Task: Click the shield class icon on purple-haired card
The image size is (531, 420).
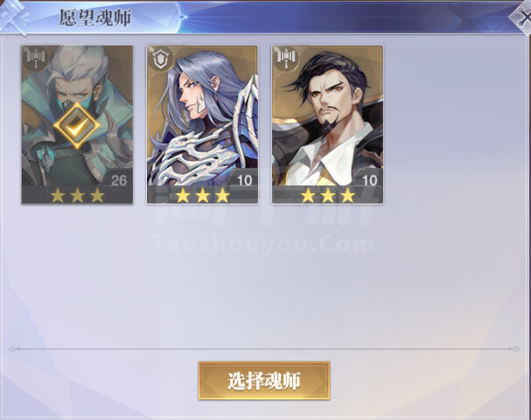Action: [160, 59]
